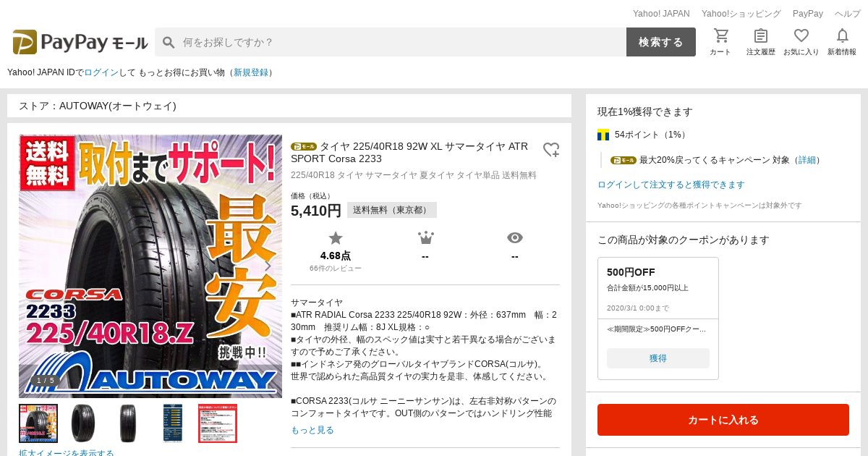
Task: Click the 検索する search button
Action: click(661, 42)
